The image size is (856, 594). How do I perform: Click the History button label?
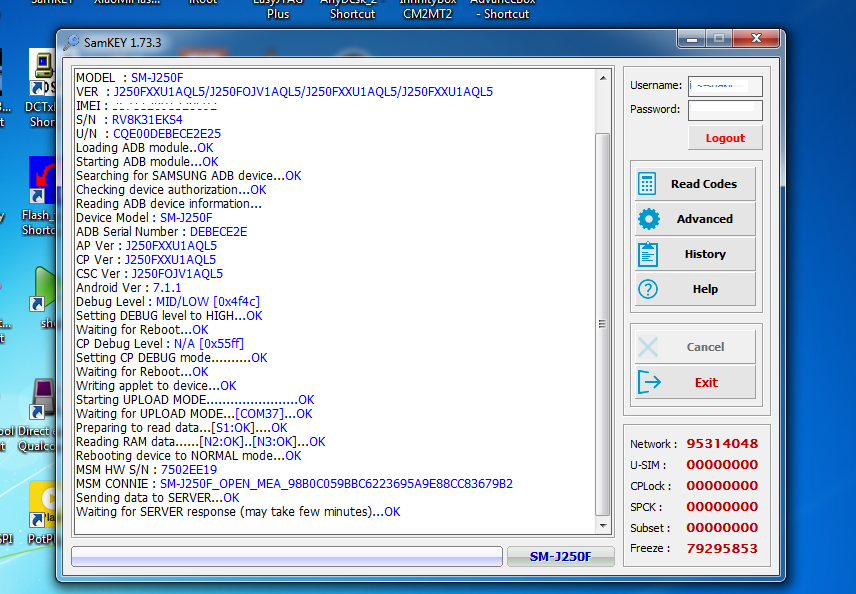pyautogui.click(x=705, y=254)
